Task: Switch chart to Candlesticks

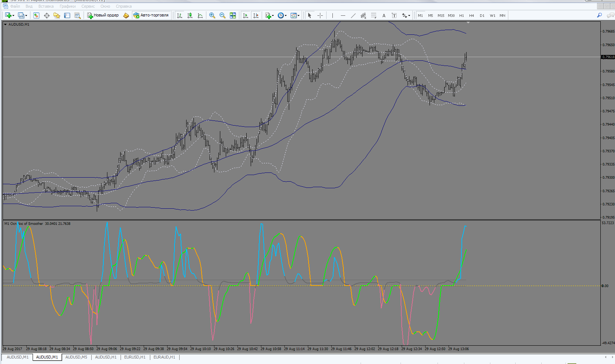Action: click(x=190, y=15)
